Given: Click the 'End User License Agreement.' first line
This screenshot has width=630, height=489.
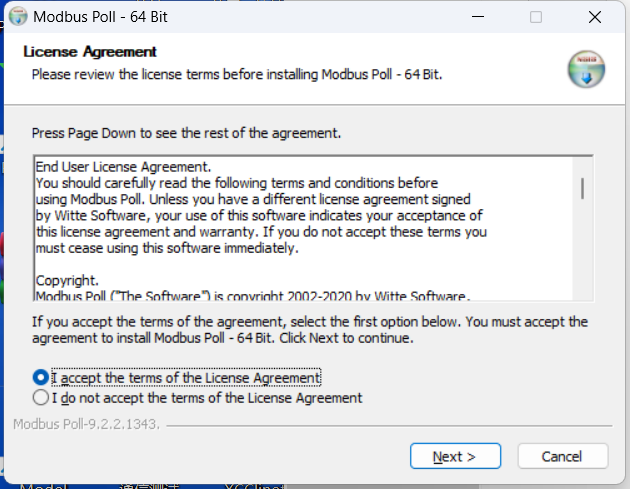Looking at the screenshot, I should click(123, 166).
